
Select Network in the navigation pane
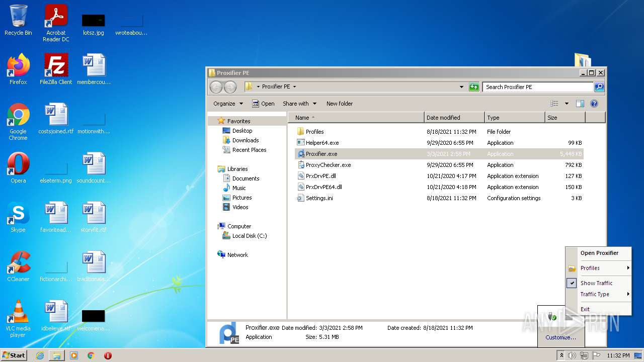coord(237,255)
